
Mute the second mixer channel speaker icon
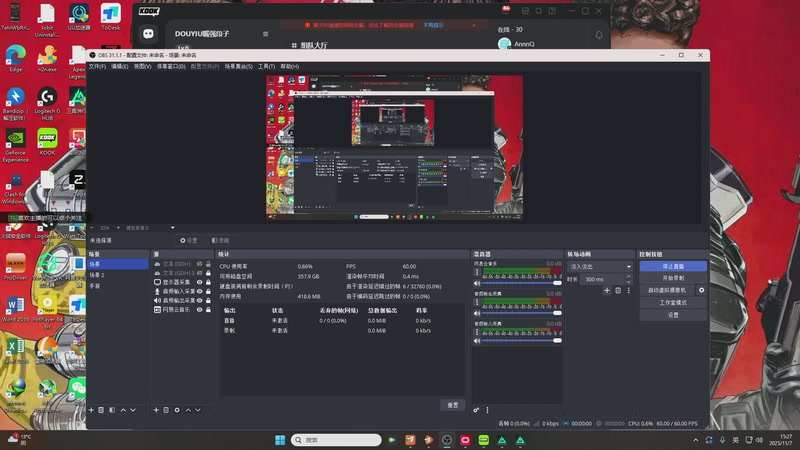click(x=477, y=313)
